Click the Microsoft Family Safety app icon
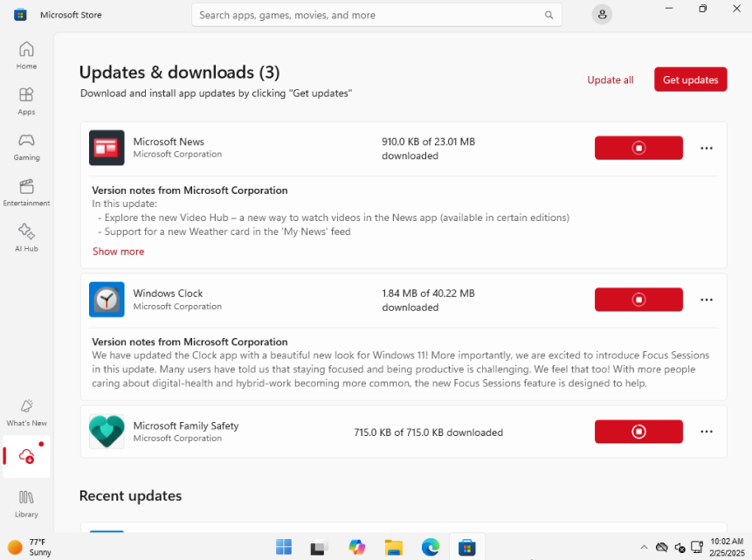The height and width of the screenshot is (560, 752). (x=107, y=432)
